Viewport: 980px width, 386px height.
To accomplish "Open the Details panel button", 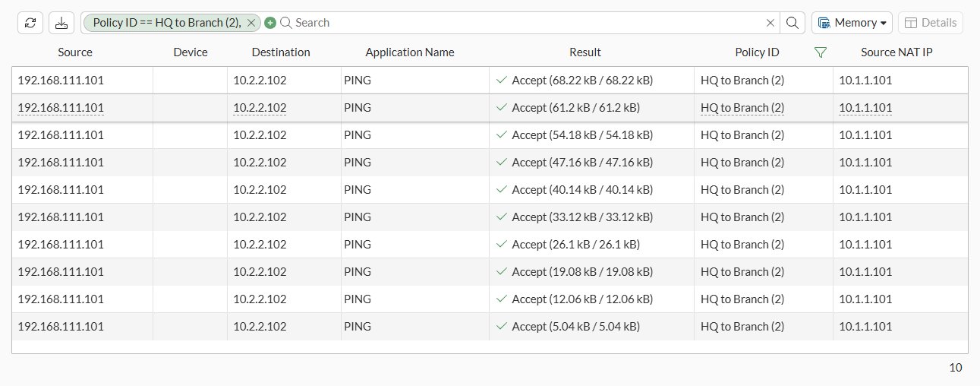I will (x=930, y=23).
